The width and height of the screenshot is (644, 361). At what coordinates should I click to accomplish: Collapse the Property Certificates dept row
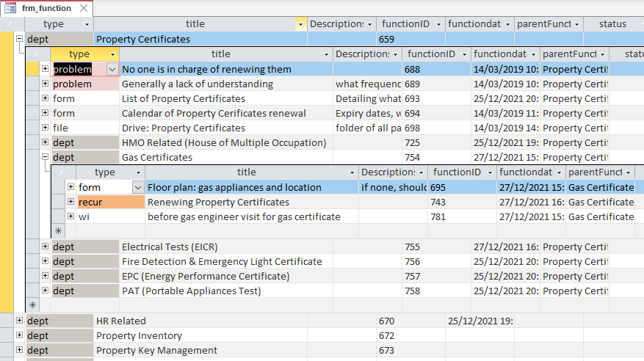click(19, 39)
